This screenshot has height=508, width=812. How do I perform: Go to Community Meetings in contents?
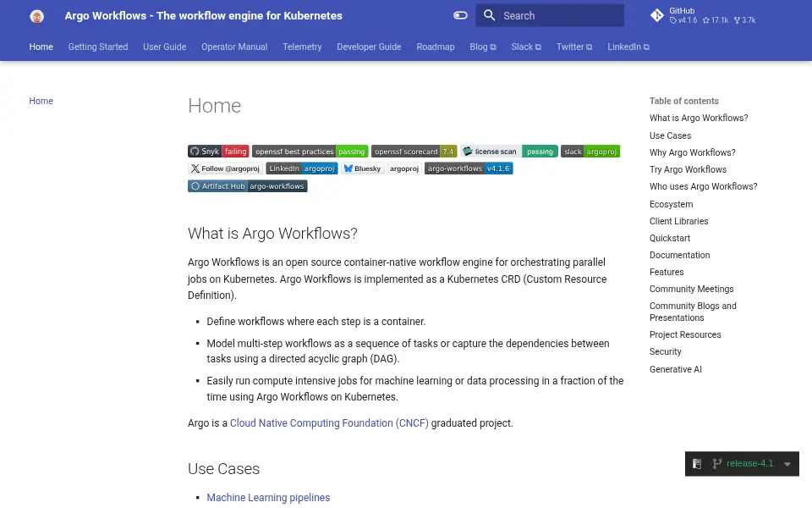pyautogui.click(x=691, y=289)
